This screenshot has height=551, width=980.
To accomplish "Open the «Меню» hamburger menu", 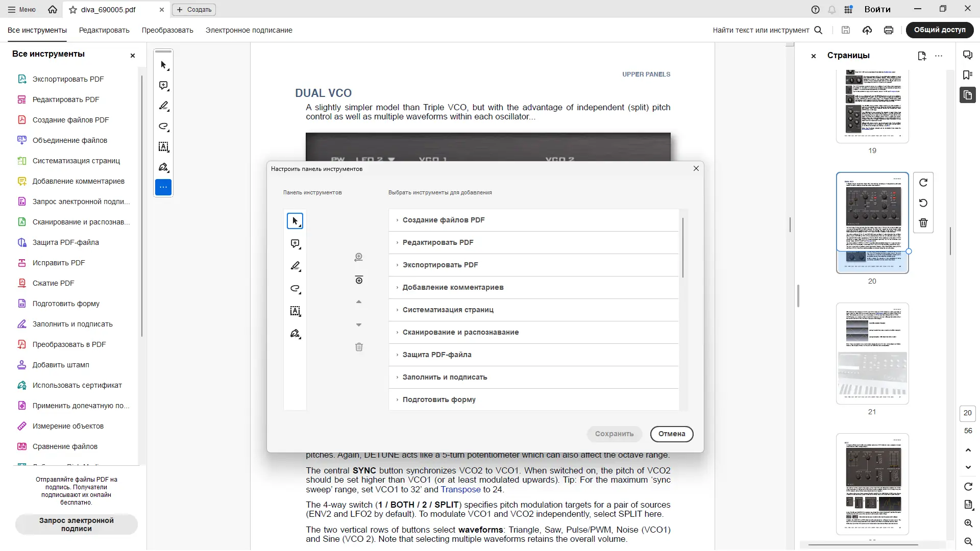I will 21,9.
